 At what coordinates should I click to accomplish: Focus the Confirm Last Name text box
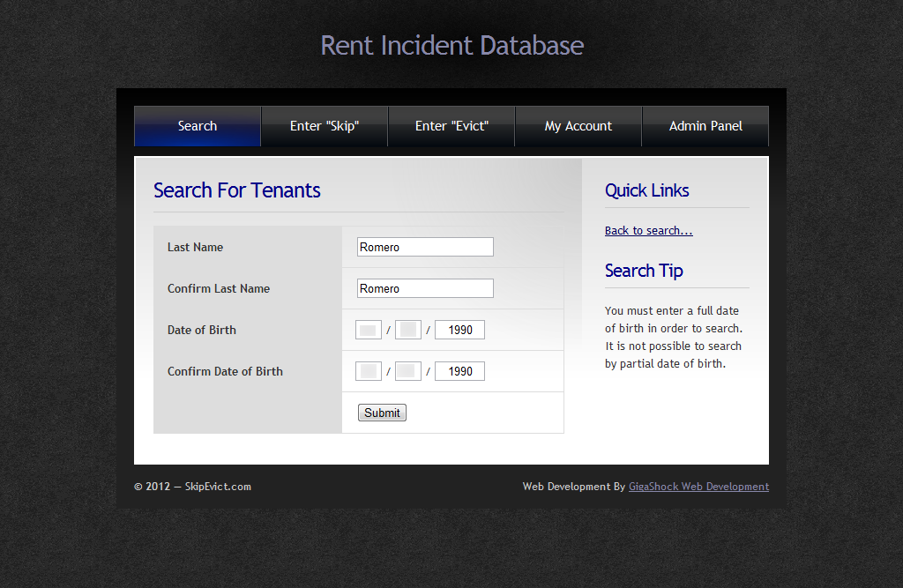pyautogui.click(x=425, y=288)
